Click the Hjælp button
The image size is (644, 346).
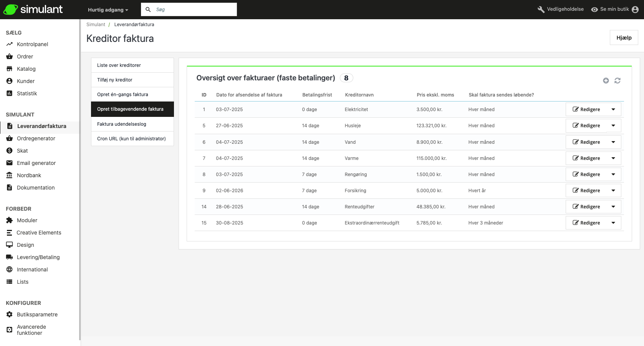(624, 38)
